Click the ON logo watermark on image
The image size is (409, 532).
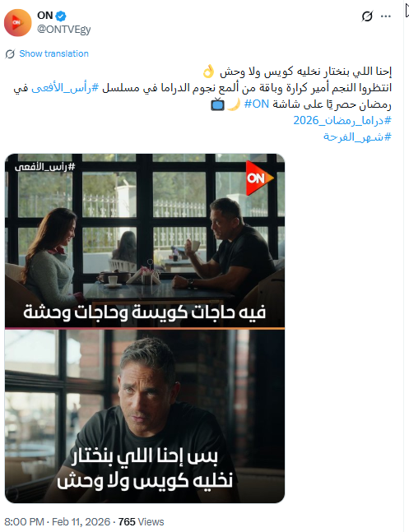point(259,178)
